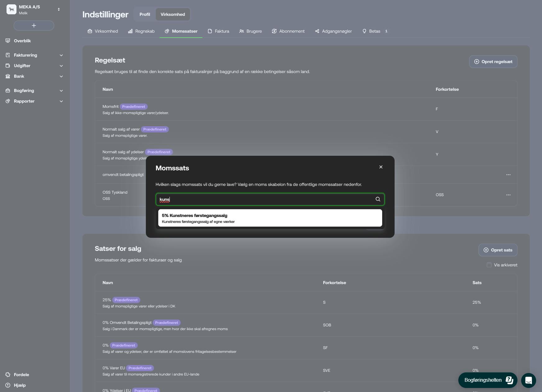Image resolution: width=542 pixels, height=392 pixels.
Task: Close the Momssats dialog
Action: (x=381, y=167)
